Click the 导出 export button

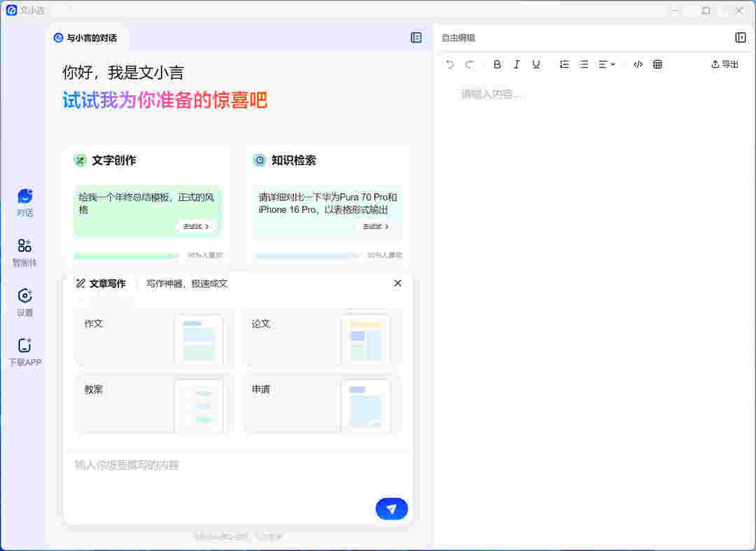[x=725, y=64]
